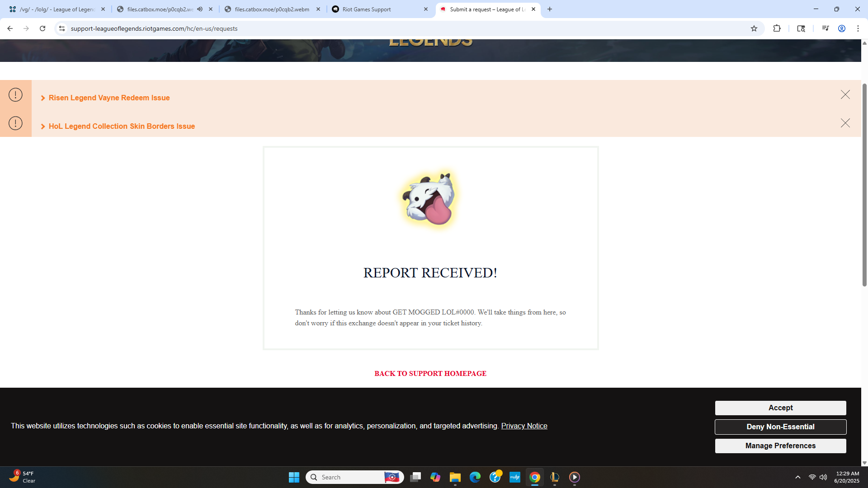868x488 pixels.
Task: Click the Windows taskbar Search box
Action: (x=354, y=477)
